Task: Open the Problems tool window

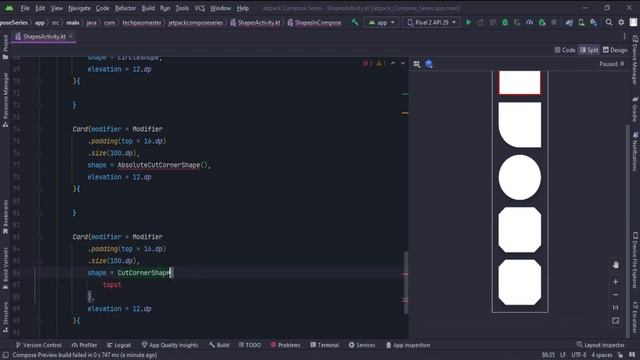Action: tap(285, 345)
